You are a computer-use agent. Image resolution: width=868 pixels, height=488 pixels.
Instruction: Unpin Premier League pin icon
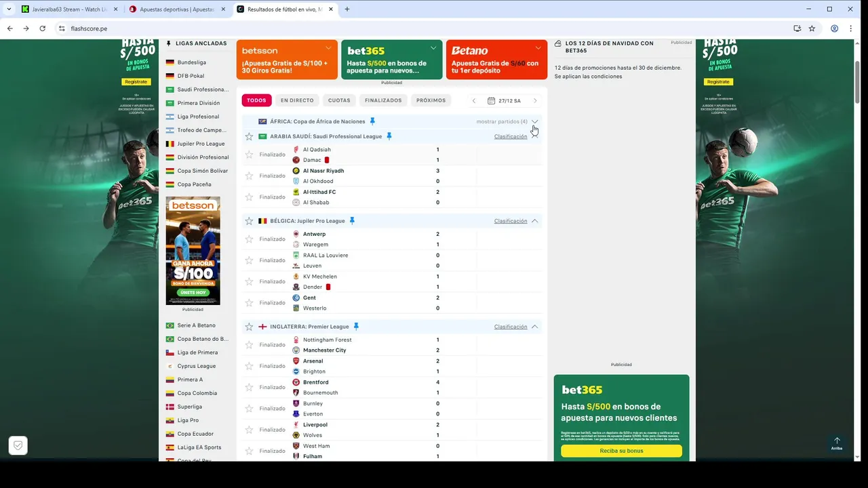[x=356, y=327]
